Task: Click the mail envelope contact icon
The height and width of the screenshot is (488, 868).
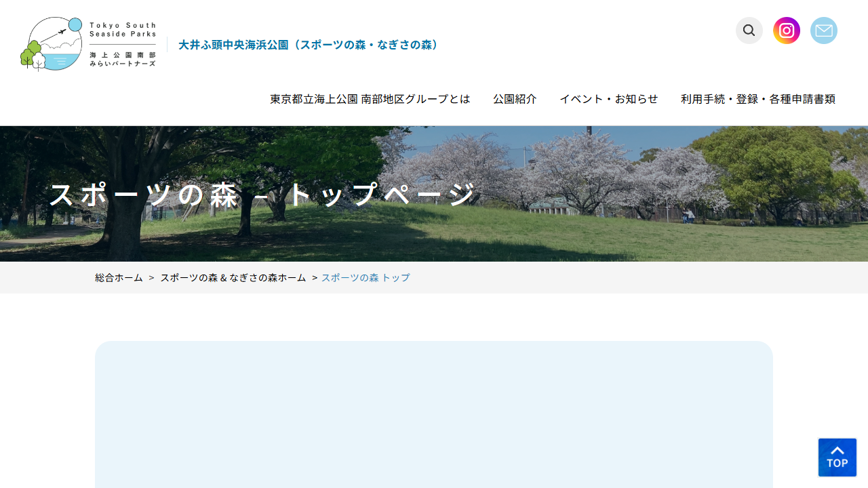Action: pos(824,30)
